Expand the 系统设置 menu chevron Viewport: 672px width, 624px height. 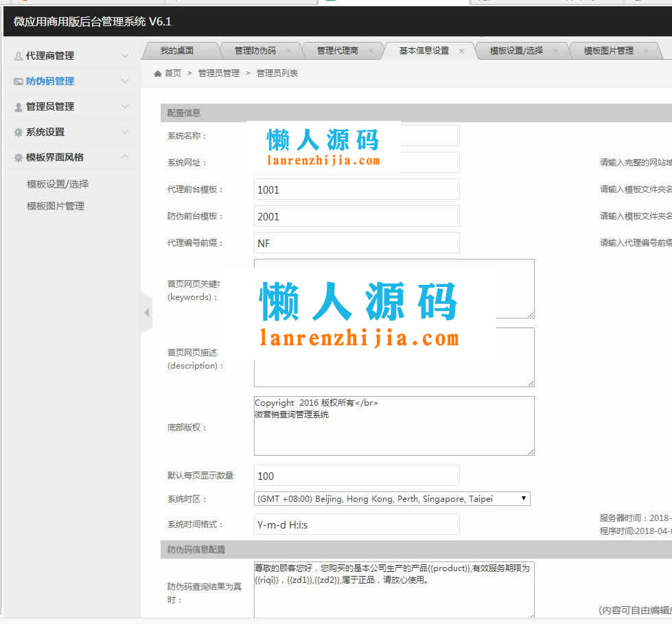124,132
